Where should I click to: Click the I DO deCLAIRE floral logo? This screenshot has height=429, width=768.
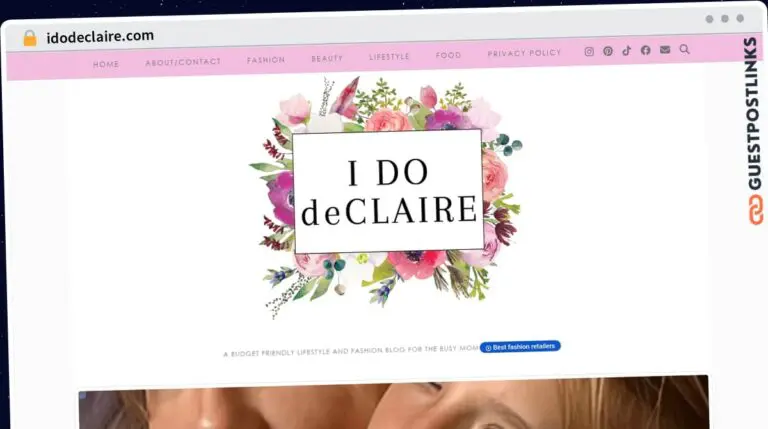coord(387,196)
